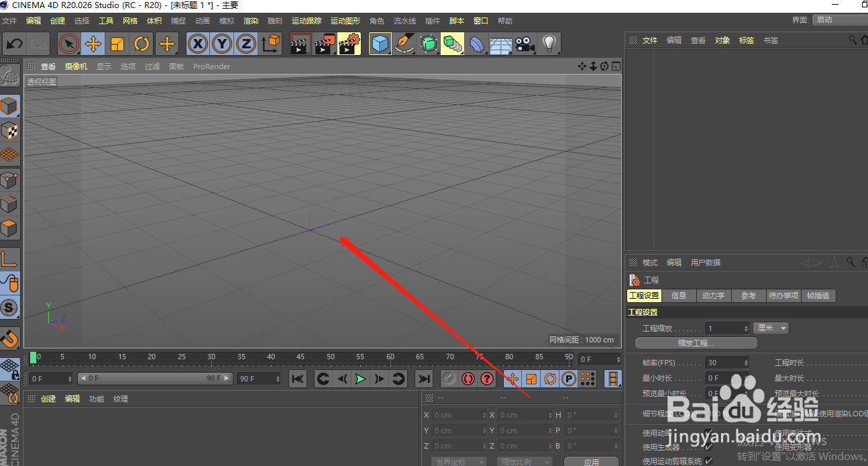Screen dimensions: 868x466
Task: Toggle the coordinate system icon
Action: click(x=271, y=45)
